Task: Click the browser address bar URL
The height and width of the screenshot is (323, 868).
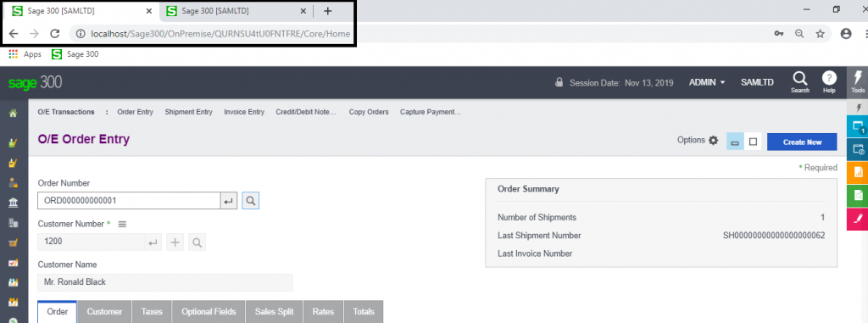Action: 220,34
